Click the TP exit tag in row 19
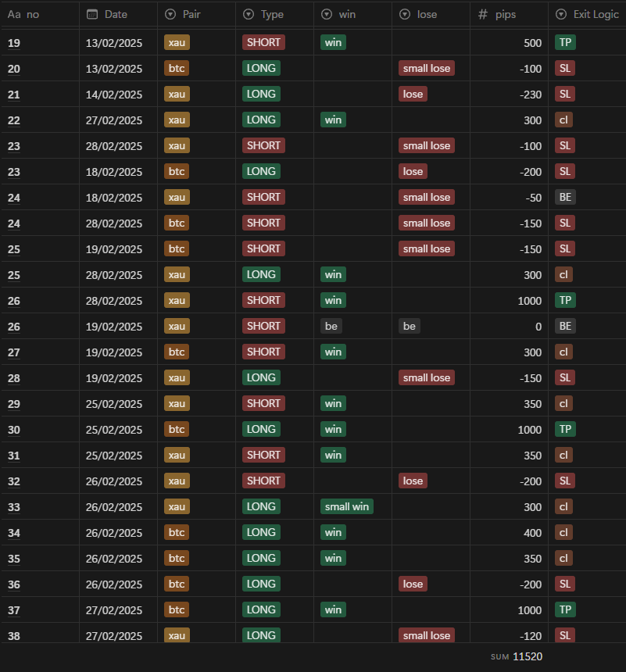 (565, 42)
